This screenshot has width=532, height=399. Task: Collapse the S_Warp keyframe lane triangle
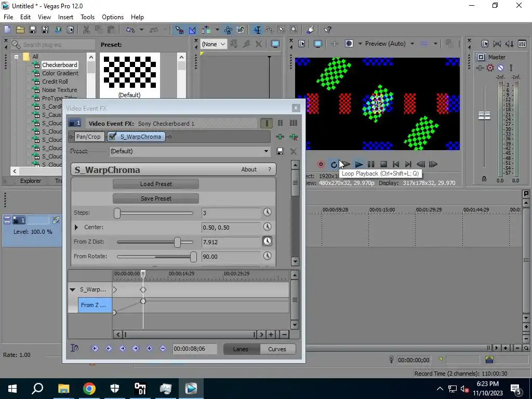pos(72,290)
